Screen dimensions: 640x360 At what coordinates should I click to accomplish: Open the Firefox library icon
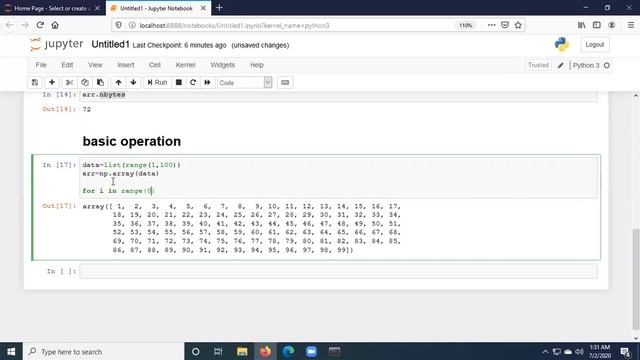point(582,25)
